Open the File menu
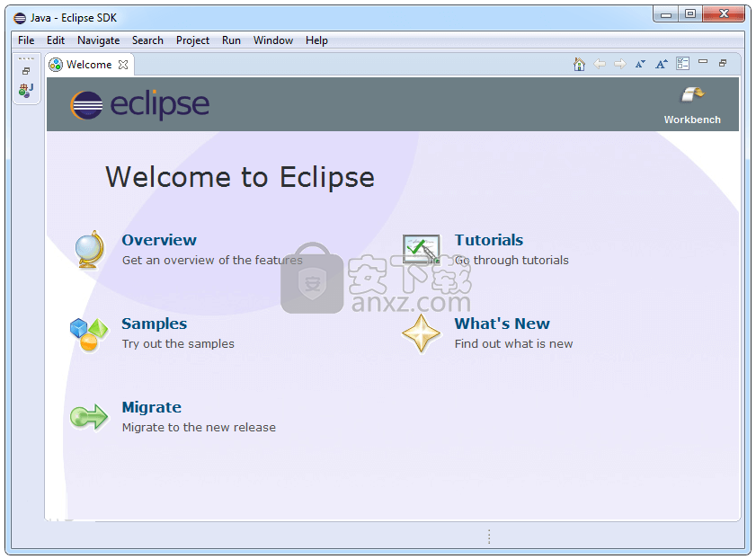 point(26,40)
